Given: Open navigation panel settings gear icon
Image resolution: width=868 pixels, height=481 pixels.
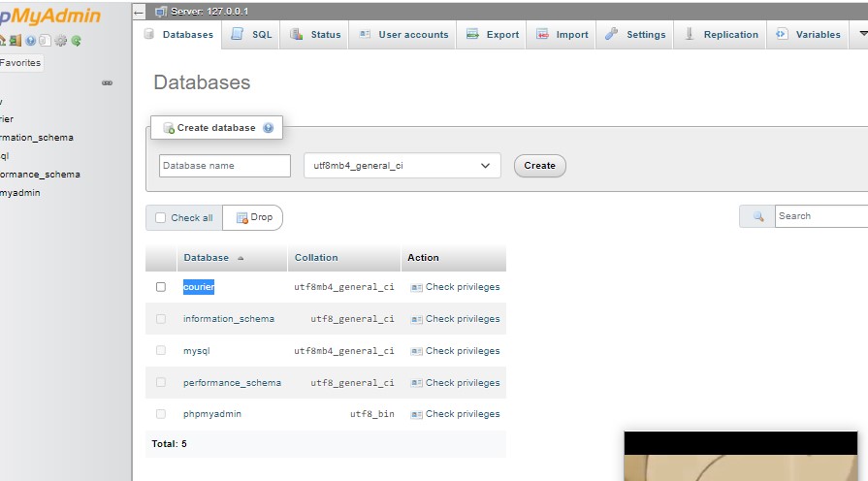Looking at the screenshot, I should (x=61, y=41).
